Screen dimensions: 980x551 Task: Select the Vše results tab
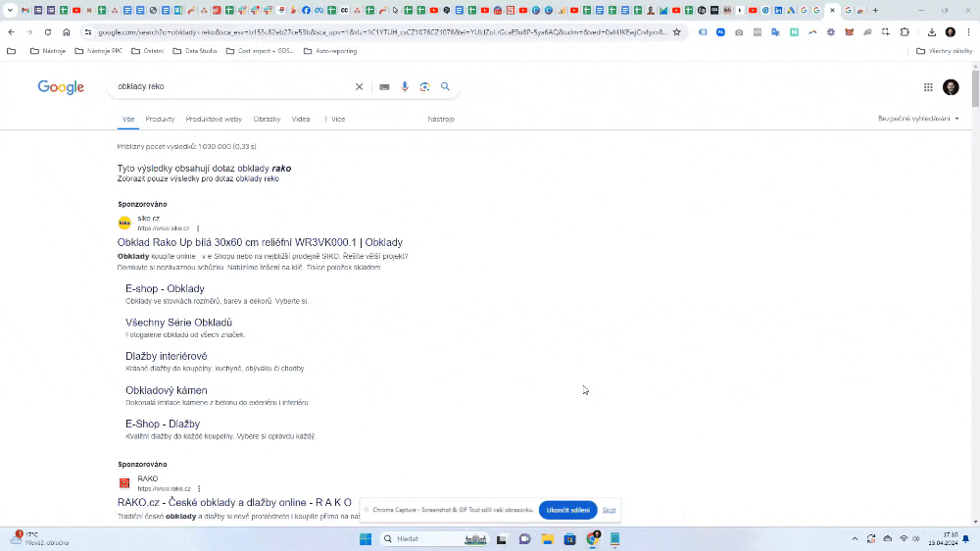pos(128,119)
